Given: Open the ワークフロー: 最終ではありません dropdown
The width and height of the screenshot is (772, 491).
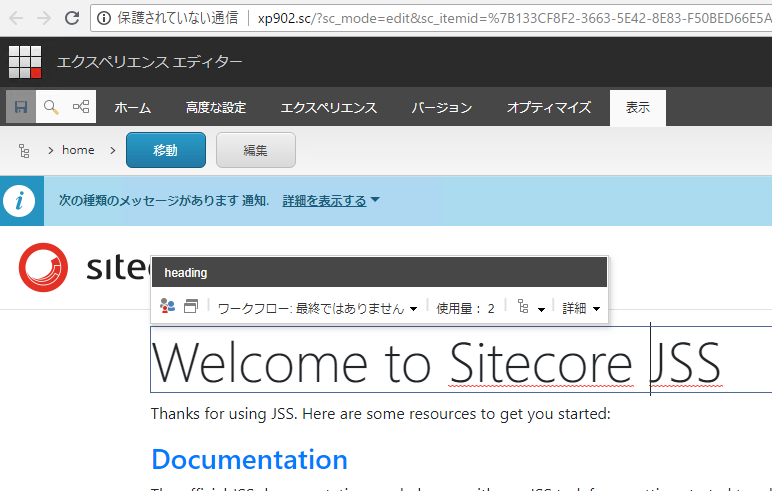Looking at the screenshot, I should click(317, 308).
